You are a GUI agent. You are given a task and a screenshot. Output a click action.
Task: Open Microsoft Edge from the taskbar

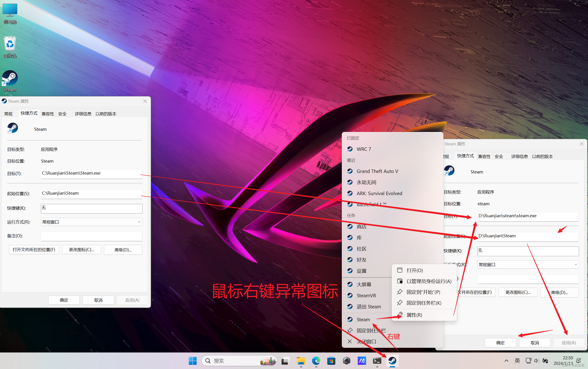pyautogui.click(x=316, y=360)
